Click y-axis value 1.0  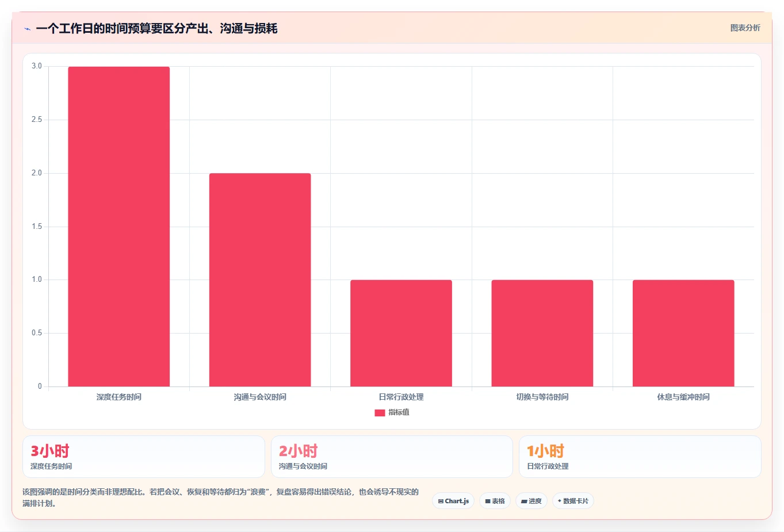point(37,280)
